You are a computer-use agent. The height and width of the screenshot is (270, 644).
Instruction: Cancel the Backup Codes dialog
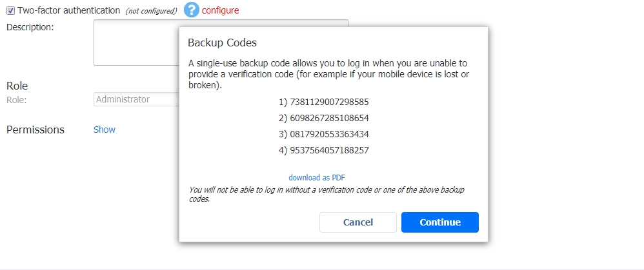tap(357, 222)
